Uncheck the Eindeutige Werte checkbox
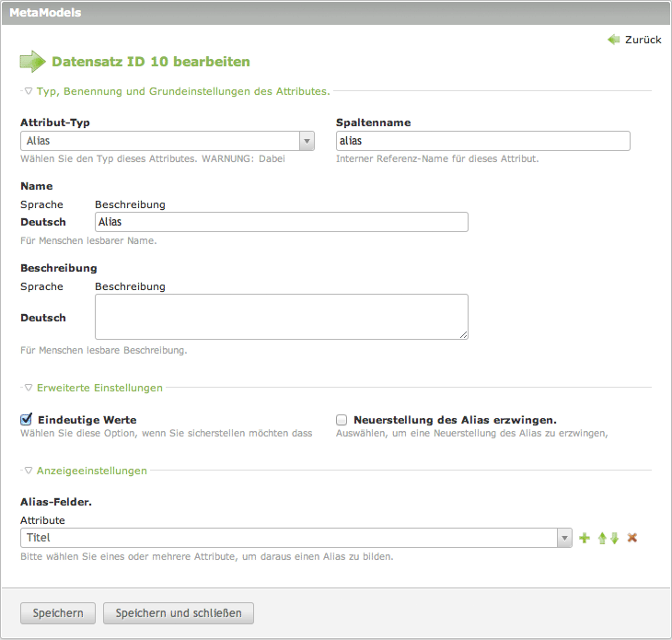 pos(27,419)
